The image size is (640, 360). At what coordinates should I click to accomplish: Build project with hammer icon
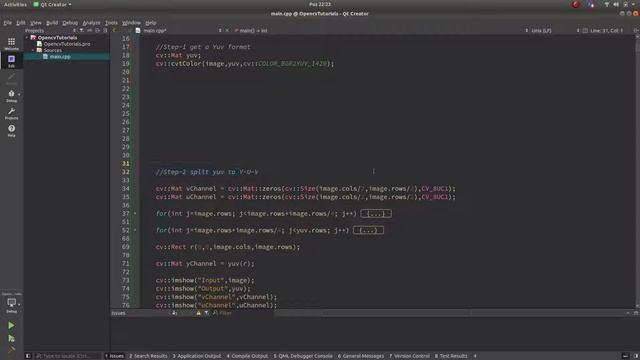11,349
